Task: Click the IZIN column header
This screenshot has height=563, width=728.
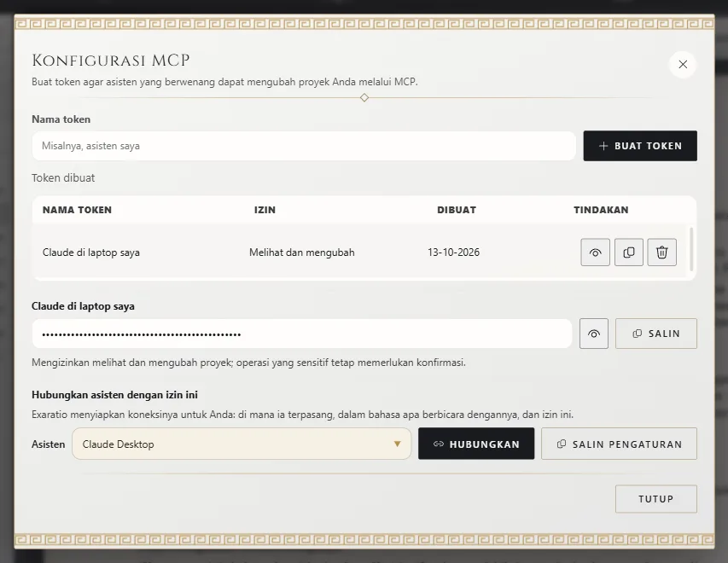Action: pyautogui.click(x=265, y=210)
